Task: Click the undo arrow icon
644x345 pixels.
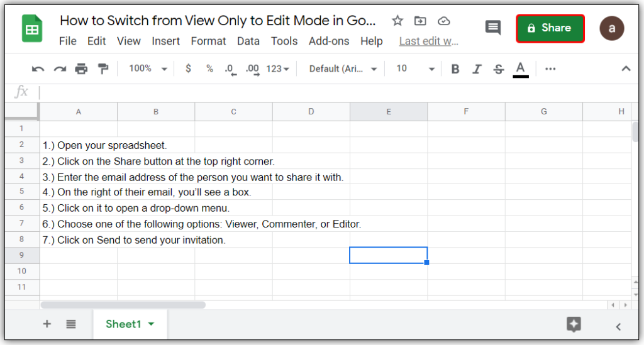Action: click(38, 69)
